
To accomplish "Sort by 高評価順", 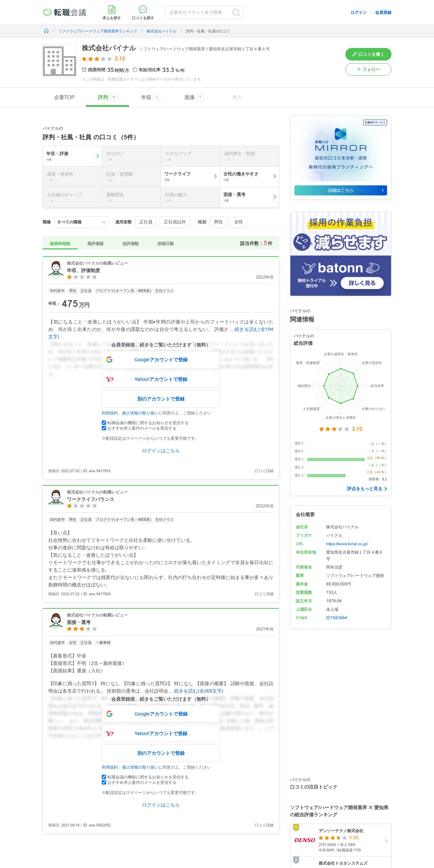I will click(x=95, y=243).
